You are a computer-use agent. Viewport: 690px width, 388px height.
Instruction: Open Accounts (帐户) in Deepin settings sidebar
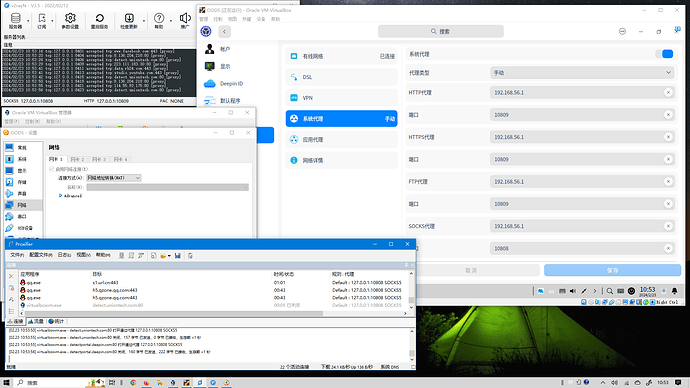point(225,49)
